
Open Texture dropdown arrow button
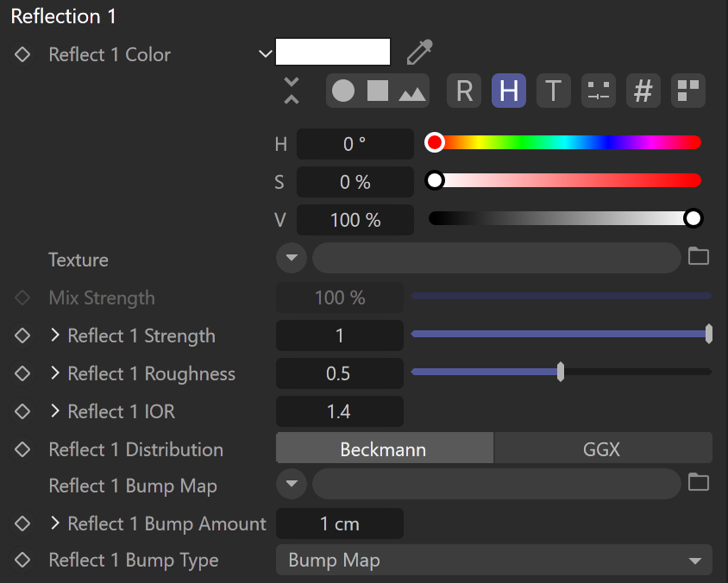pos(292,258)
